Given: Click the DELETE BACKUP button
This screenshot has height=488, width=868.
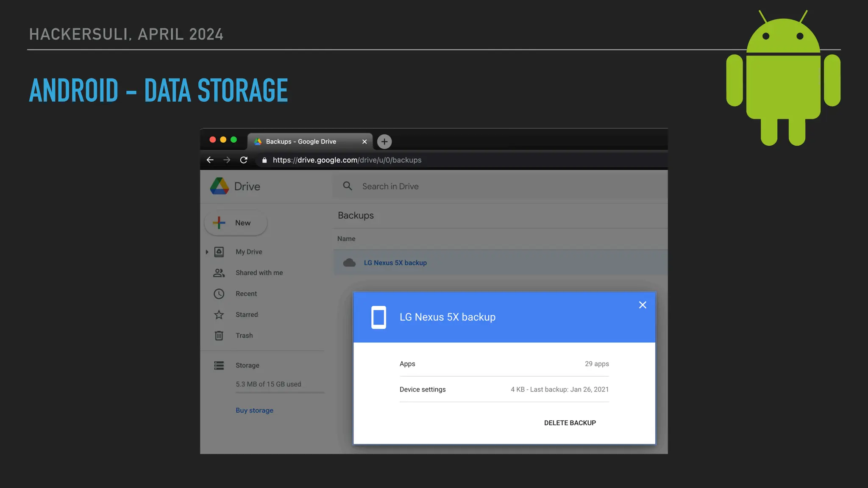Looking at the screenshot, I should pyautogui.click(x=570, y=423).
